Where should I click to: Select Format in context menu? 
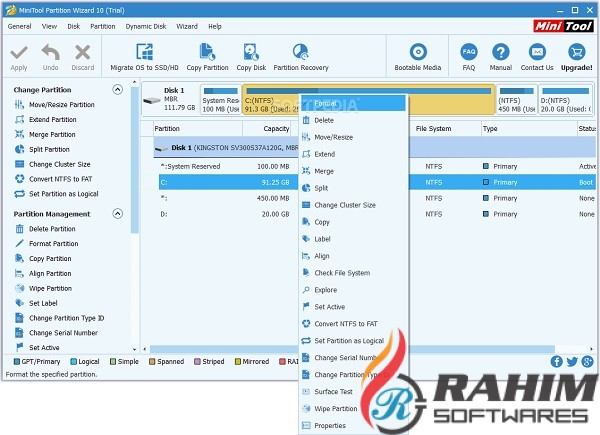(x=353, y=103)
